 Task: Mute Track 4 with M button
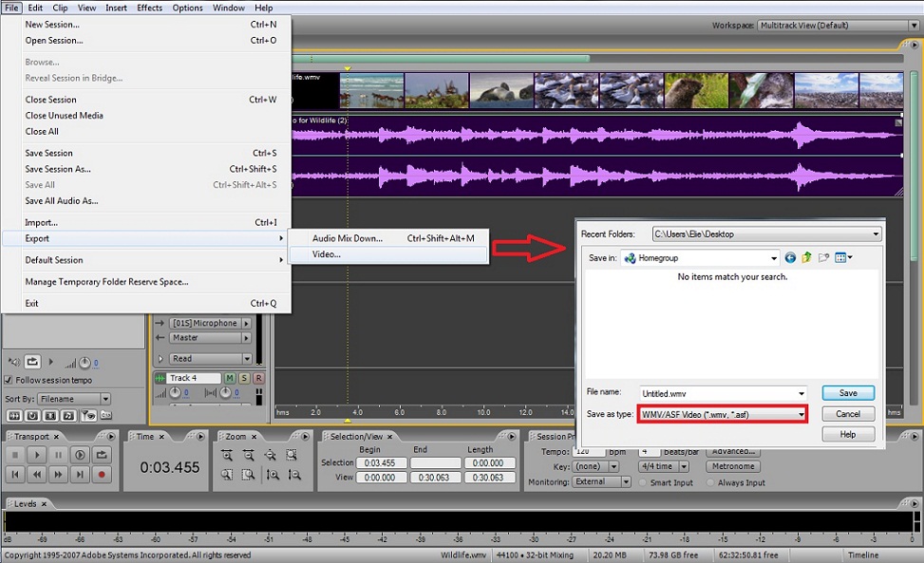click(x=230, y=378)
